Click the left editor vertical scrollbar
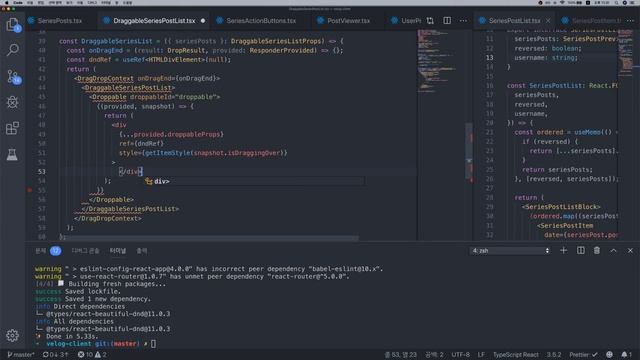Viewport: 640px width, 360px height. [x=469, y=151]
